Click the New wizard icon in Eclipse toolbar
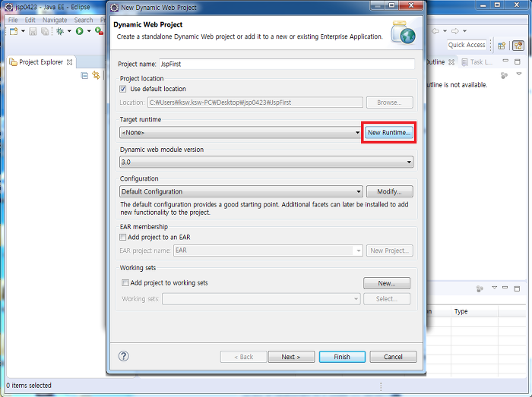The height and width of the screenshot is (397, 532). (14, 31)
